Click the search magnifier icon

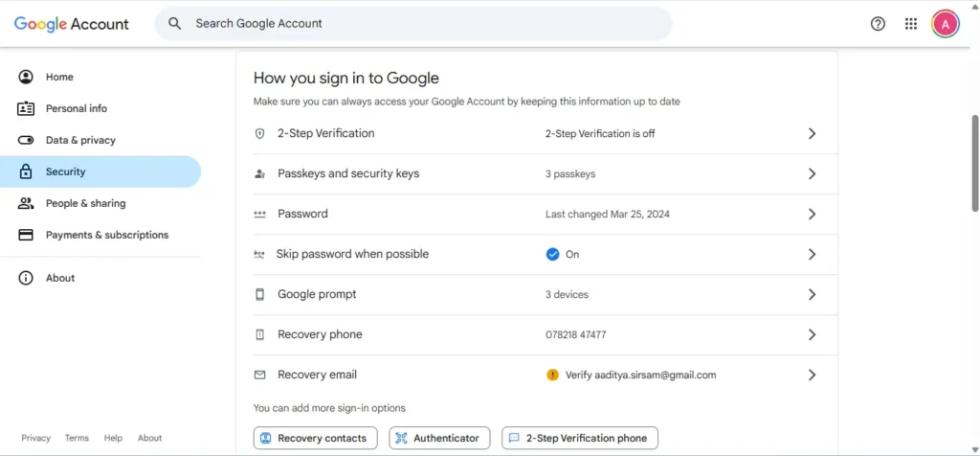click(x=174, y=24)
